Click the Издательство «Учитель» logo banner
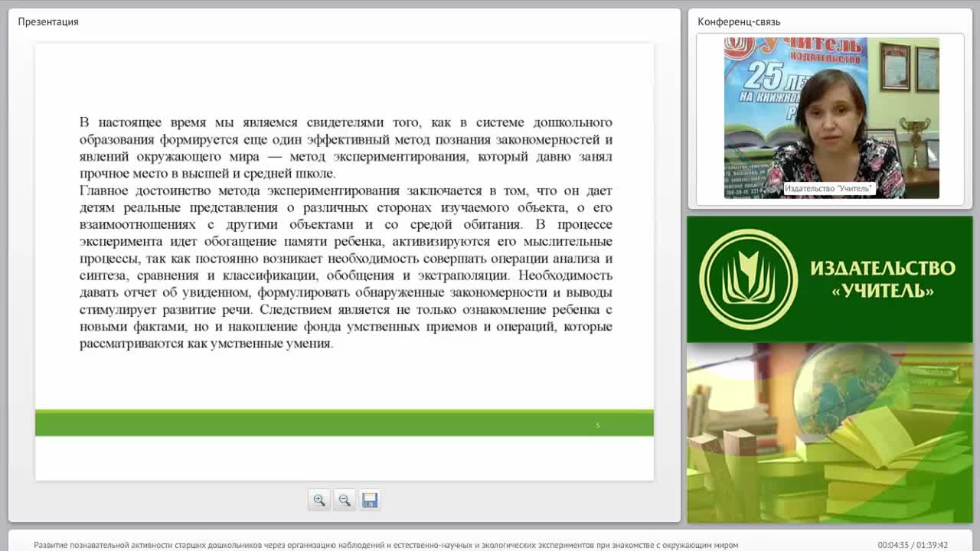980x551 pixels. [830, 279]
